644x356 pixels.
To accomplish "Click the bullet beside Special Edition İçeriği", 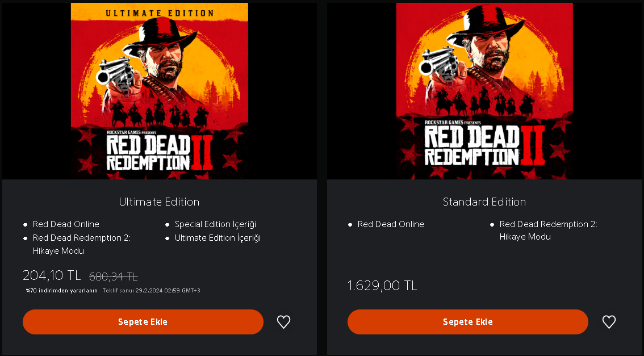I will point(168,225).
